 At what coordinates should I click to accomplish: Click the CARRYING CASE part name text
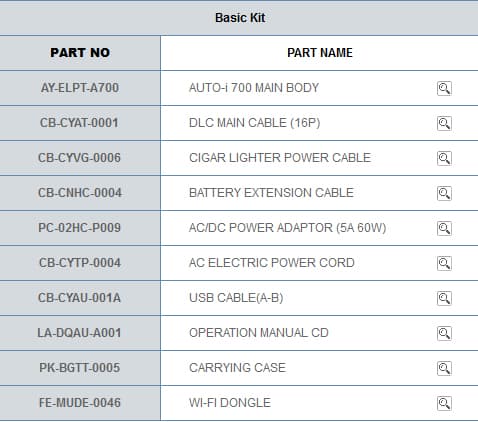pyautogui.click(x=237, y=368)
